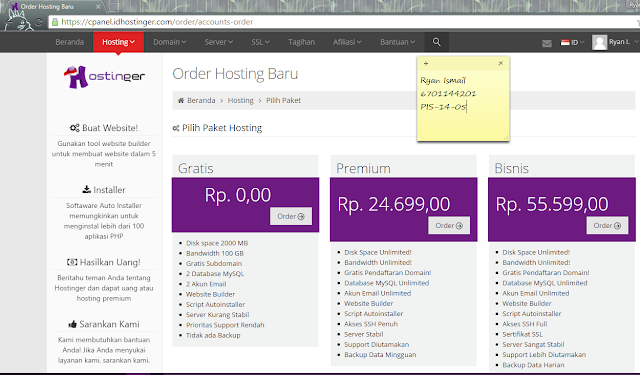The width and height of the screenshot is (640, 375).
Task: Go to Beranda in the navbar
Action: point(69,42)
